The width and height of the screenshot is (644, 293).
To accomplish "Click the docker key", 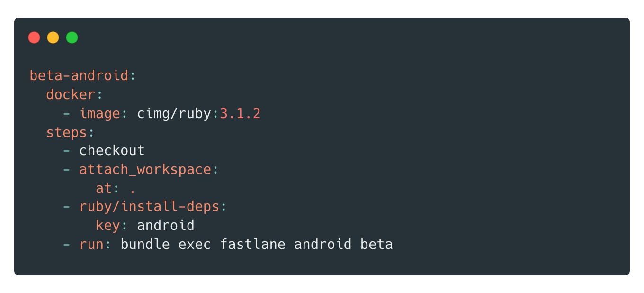I will coord(71,95).
